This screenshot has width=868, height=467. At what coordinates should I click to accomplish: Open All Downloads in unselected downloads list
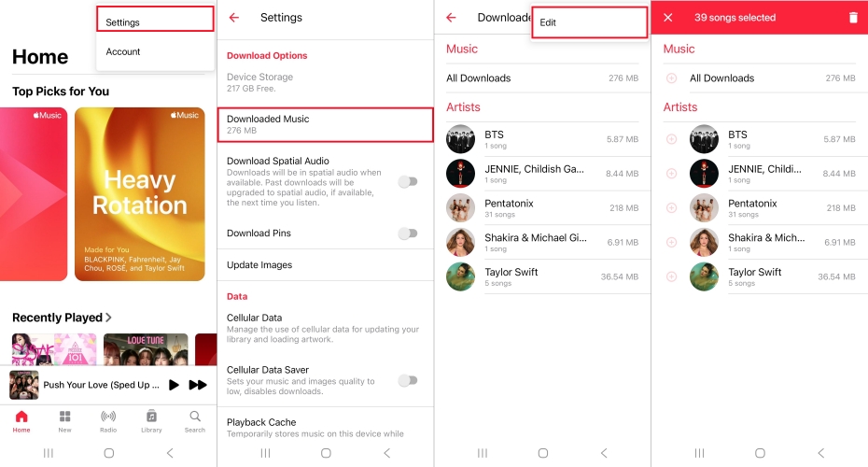542,78
